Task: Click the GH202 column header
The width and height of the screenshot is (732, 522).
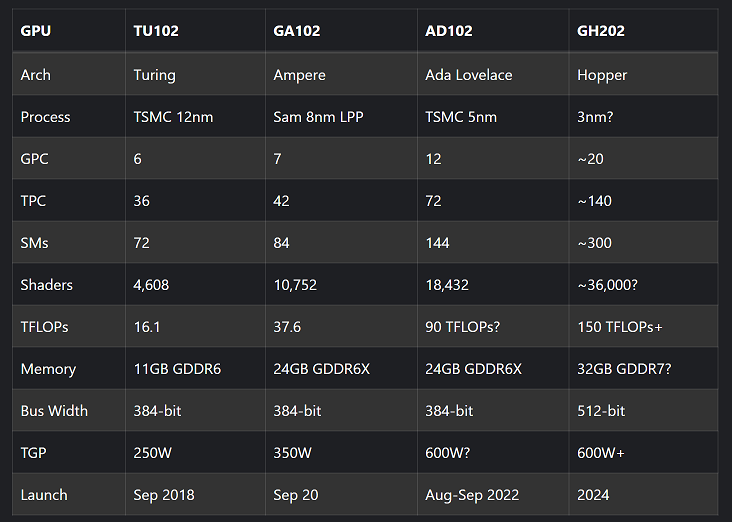Action: (601, 31)
